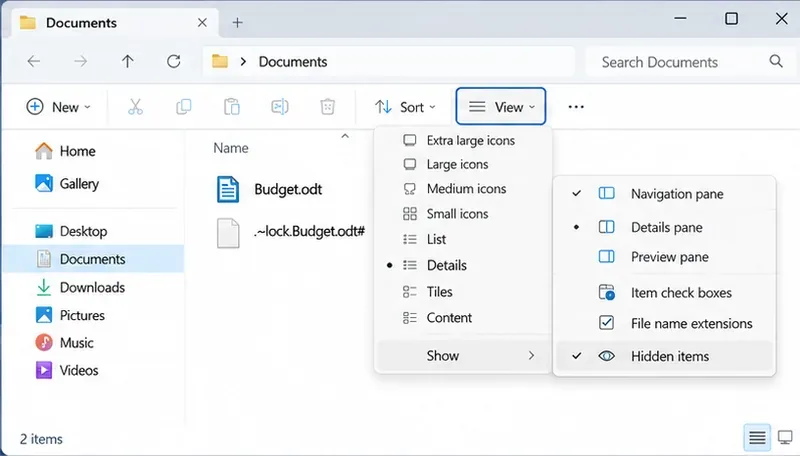Click the Copy icon in toolbar
Viewport: 800px width, 456px height.
point(184,107)
